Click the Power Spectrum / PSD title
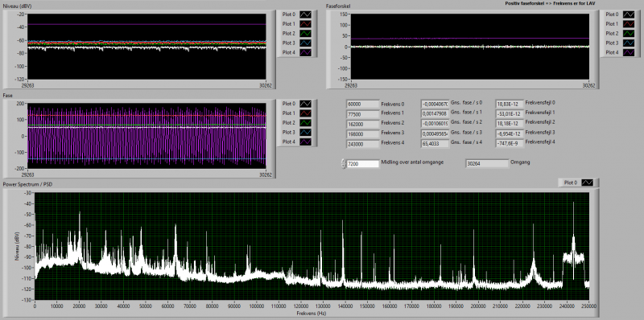Screen dimensions: 644x320 (x=27, y=184)
